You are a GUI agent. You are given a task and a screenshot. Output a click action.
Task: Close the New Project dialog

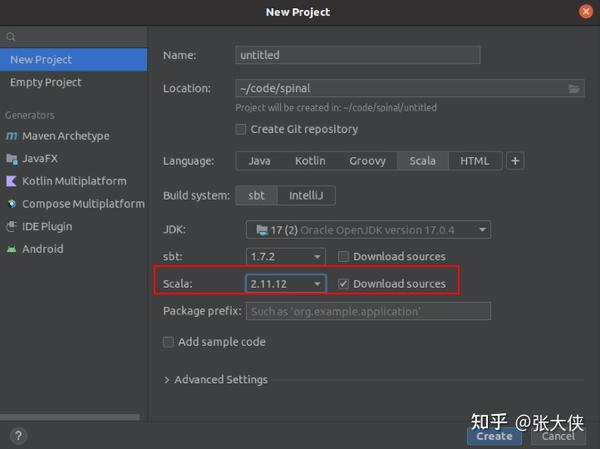pyautogui.click(x=585, y=12)
